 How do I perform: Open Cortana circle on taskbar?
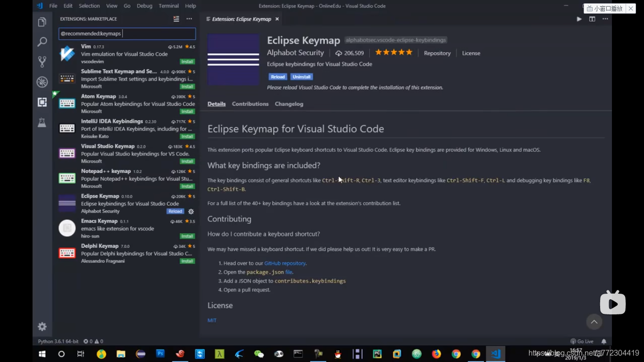coord(61,354)
